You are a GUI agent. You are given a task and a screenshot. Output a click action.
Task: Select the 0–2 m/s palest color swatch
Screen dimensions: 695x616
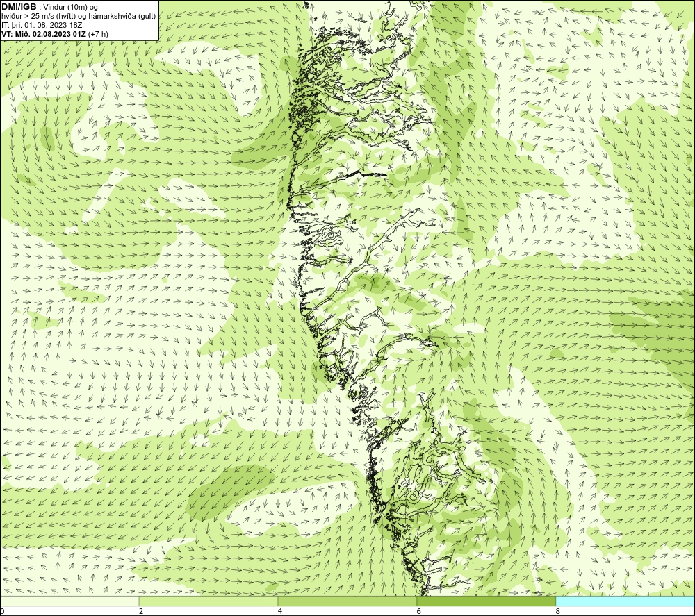click(x=69, y=601)
